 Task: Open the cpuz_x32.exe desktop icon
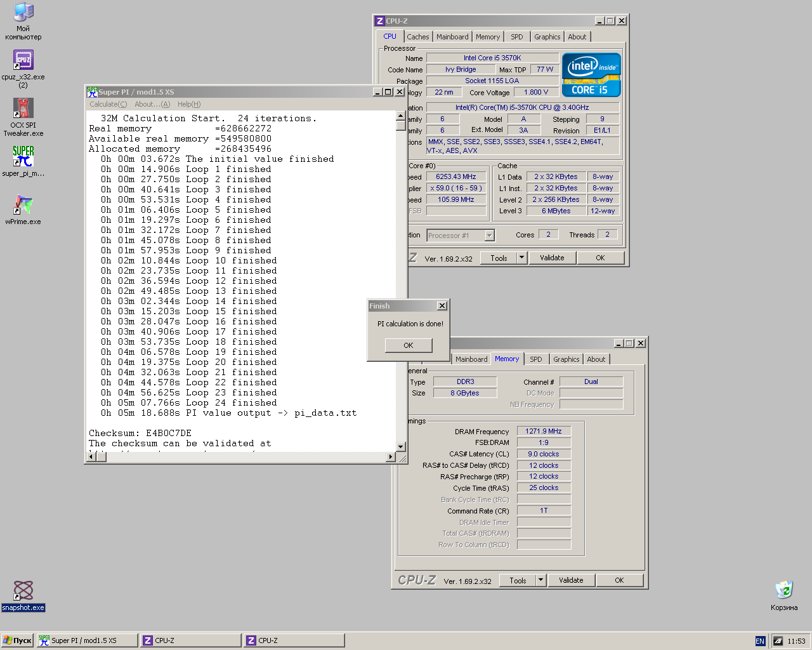click(23, 69)
